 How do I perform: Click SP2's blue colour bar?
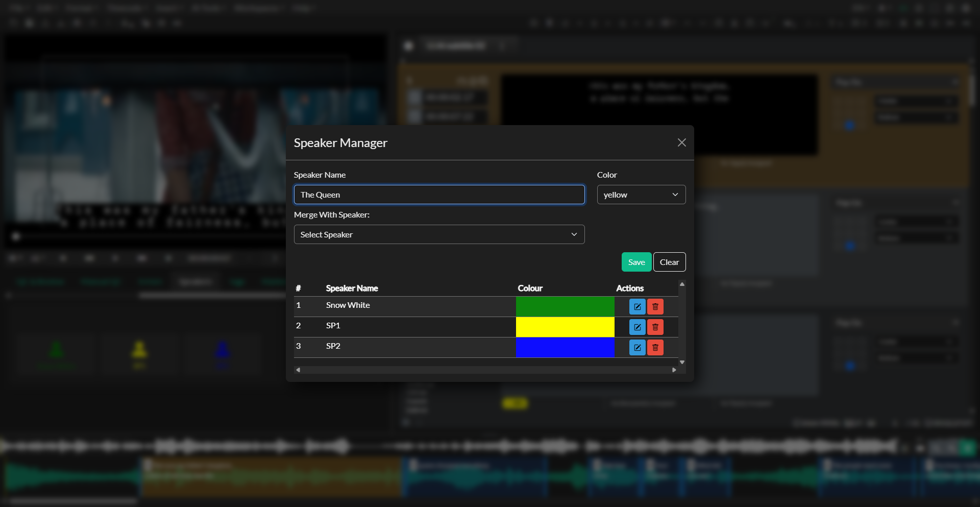(x=565, y=347)
